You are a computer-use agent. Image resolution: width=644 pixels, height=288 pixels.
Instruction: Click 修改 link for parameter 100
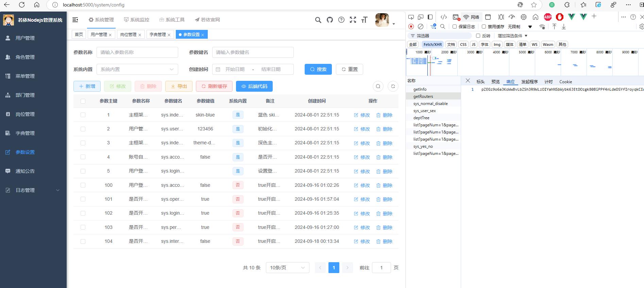(x=362, y=185)
